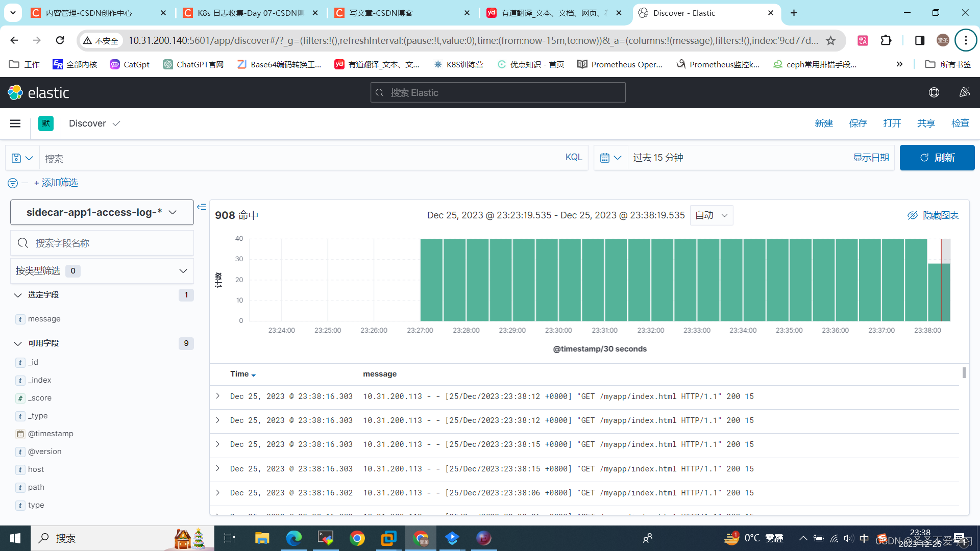Open the ChatGPT官网 bookmark
The width and height of the screenshot is (980, 551).
click(x=193, y=64)
